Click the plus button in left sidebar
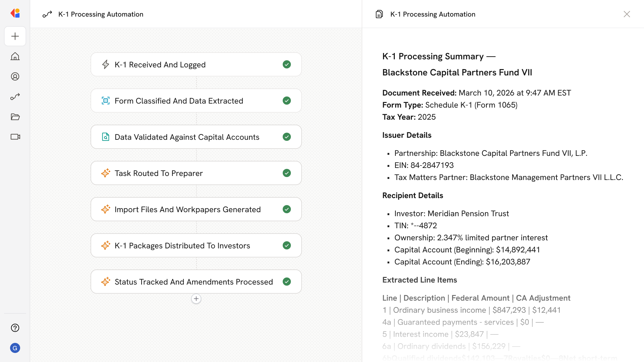The height and width of the screenshot is (362, 644). [15, 36]
